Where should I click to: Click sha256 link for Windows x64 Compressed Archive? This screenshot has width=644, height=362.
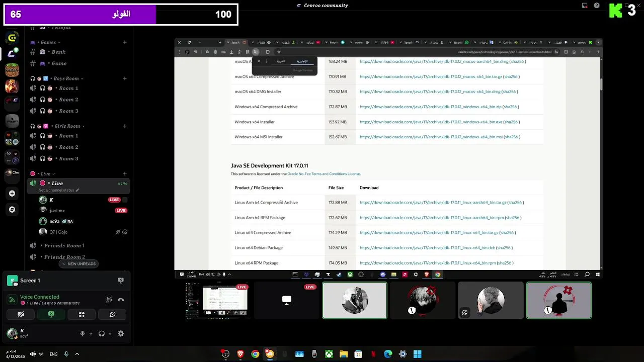pyautogui.click(x=510, y=107)
